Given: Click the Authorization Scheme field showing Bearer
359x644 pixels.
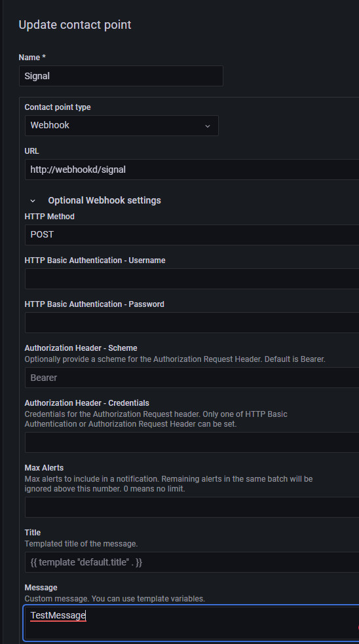Looking at the screenshot, I should point(192,378).
